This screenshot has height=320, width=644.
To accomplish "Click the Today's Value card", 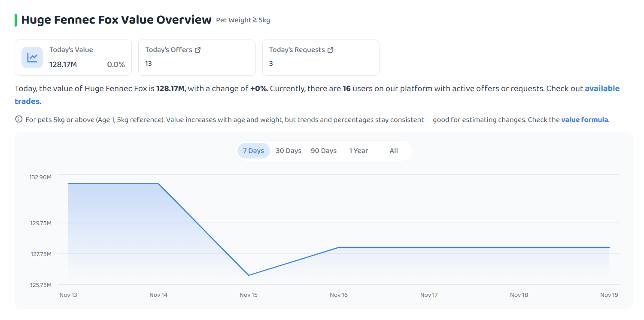I will [73, 58].
